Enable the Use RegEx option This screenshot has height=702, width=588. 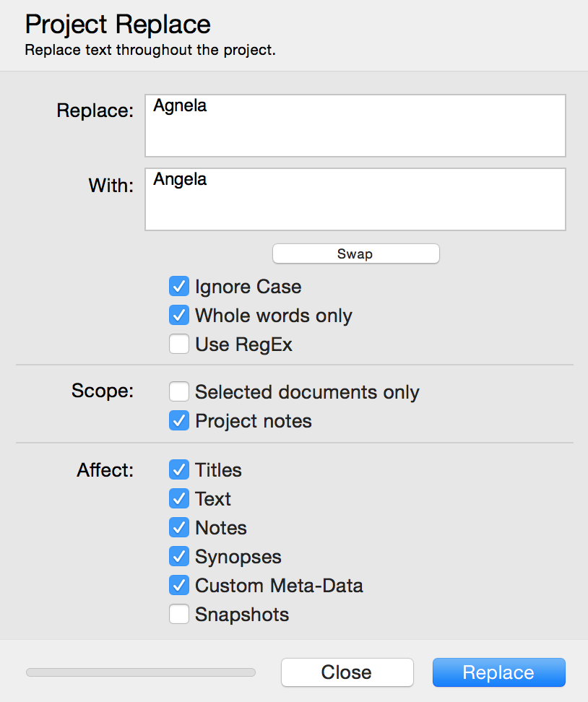pyautogui.click(x=178, y=344)
